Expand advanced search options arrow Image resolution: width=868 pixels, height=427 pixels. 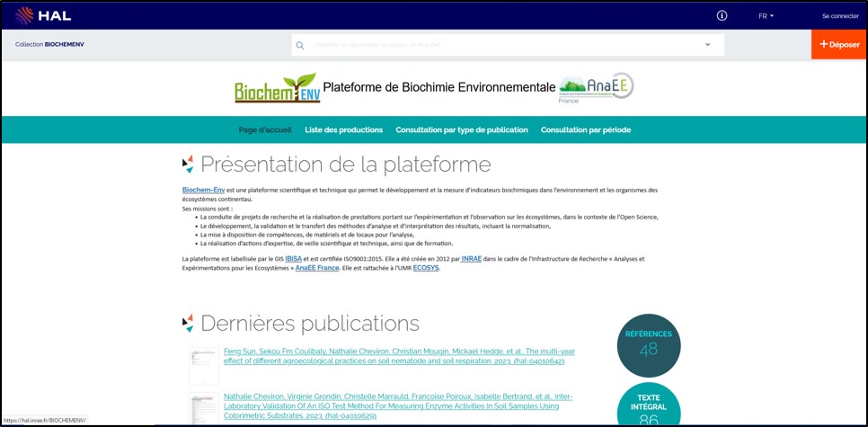tap(707, 46)
